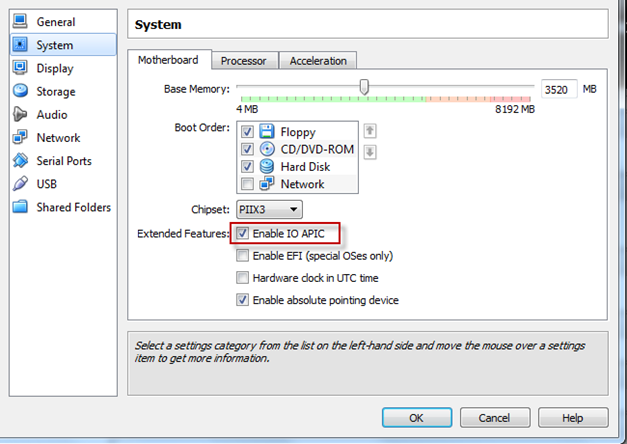Select Shared Folders folder icon
The width and height of the screenshot is (627, 444).
pos(20,207)
